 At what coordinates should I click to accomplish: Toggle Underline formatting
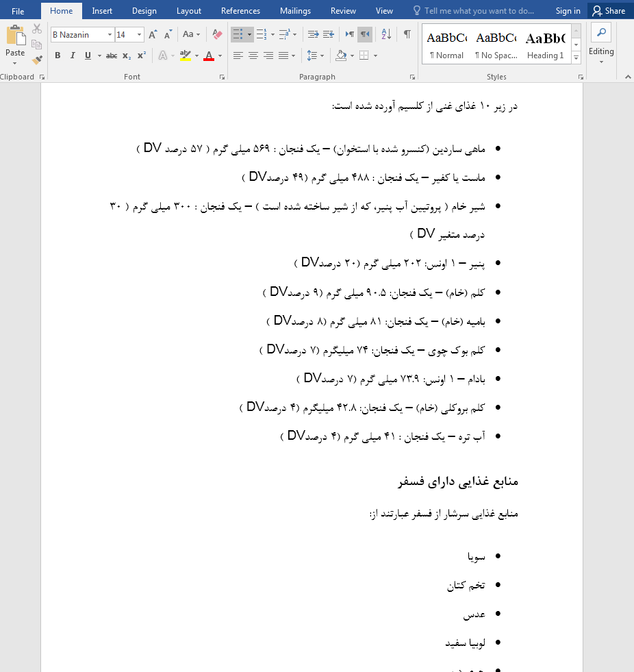click(88, 55)
